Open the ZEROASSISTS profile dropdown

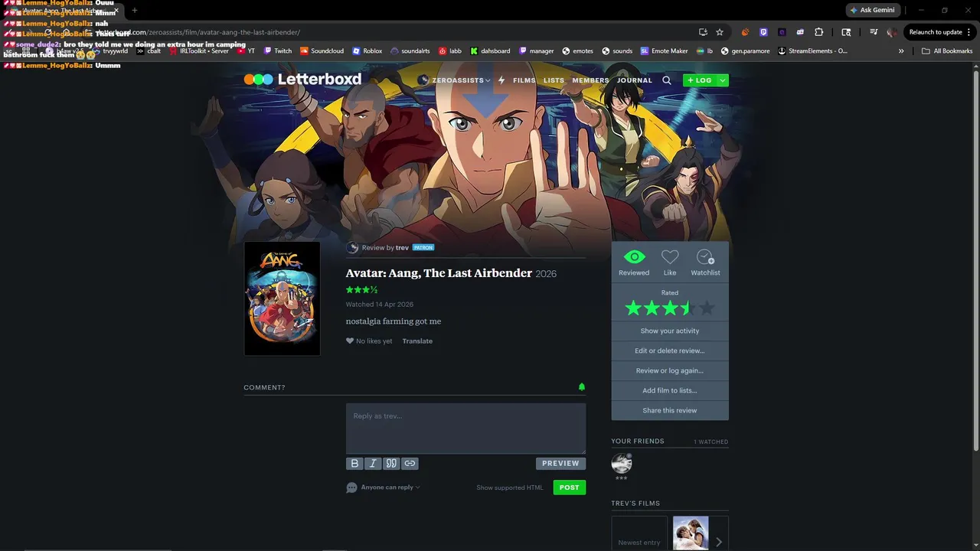coord(454,80)
